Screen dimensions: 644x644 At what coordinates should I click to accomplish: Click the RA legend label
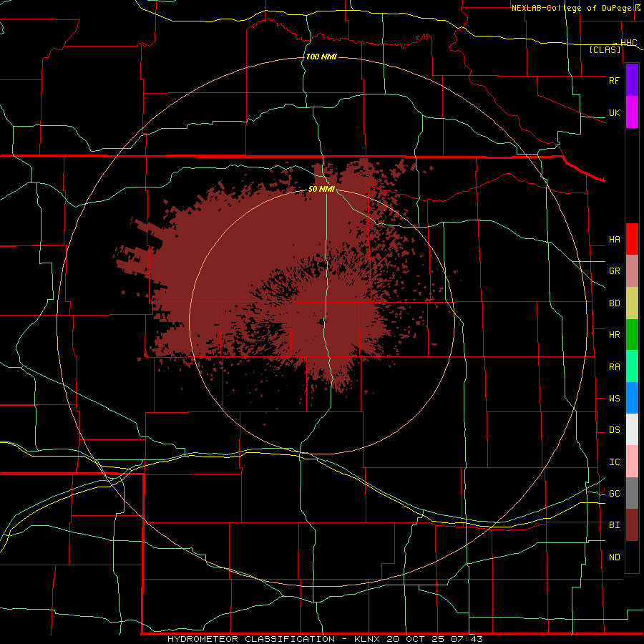click(614, 367)
